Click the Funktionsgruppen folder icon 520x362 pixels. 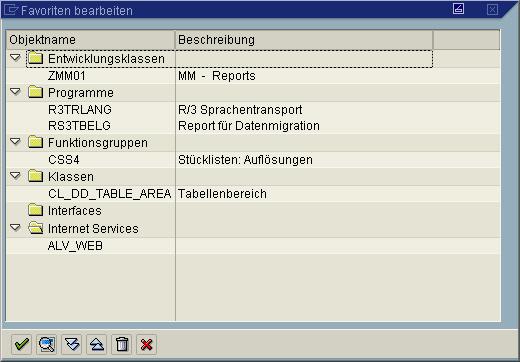tap(36, 142)
